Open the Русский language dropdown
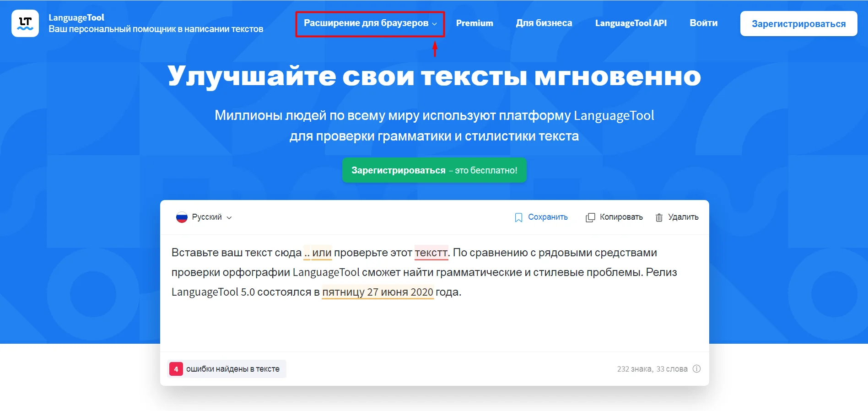868x411 pixels. 204,217
